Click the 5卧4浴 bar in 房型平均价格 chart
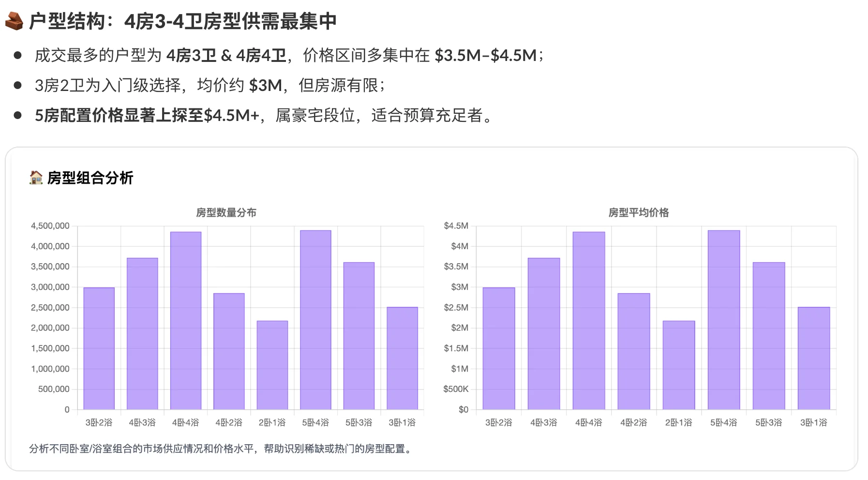 pyautogui.click(x=724, y=320)
